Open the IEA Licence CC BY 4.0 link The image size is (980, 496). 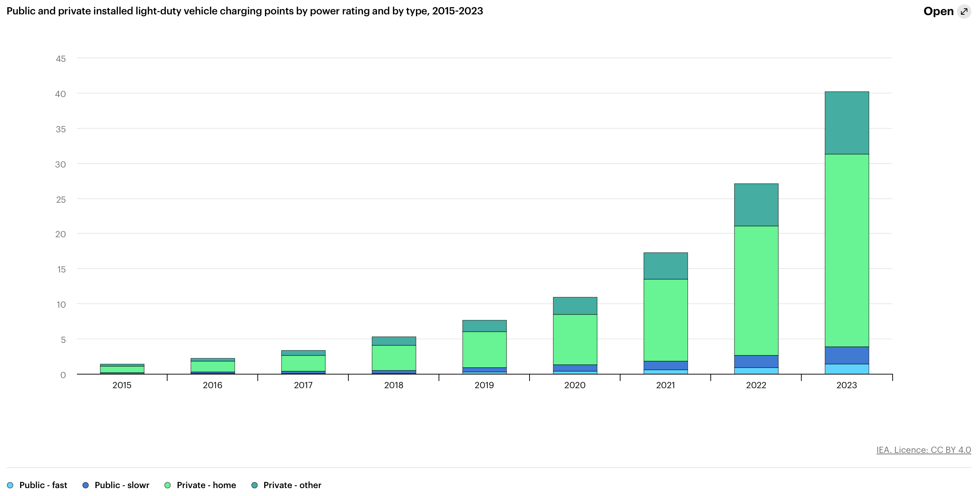coord(923,450)
